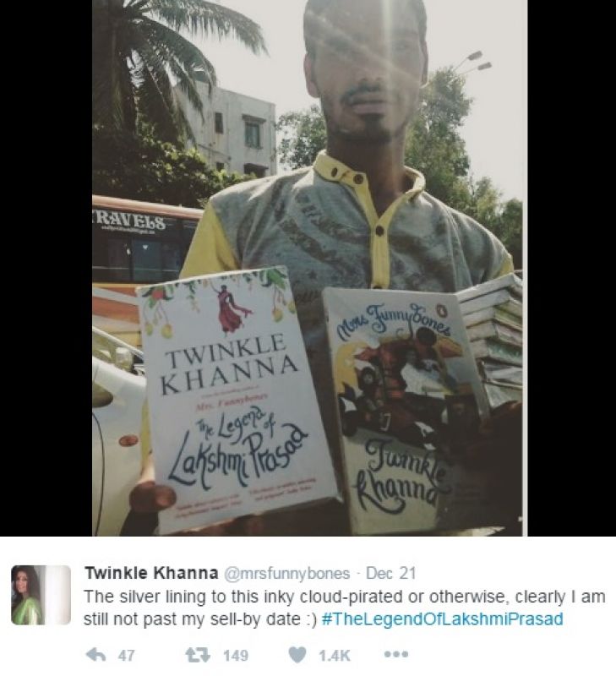The width and height of the screenshot is (616, 676).
Task: Open the #TheLegendOfLakshmiPrasad hashtag
Action: (x=442, y=619)
